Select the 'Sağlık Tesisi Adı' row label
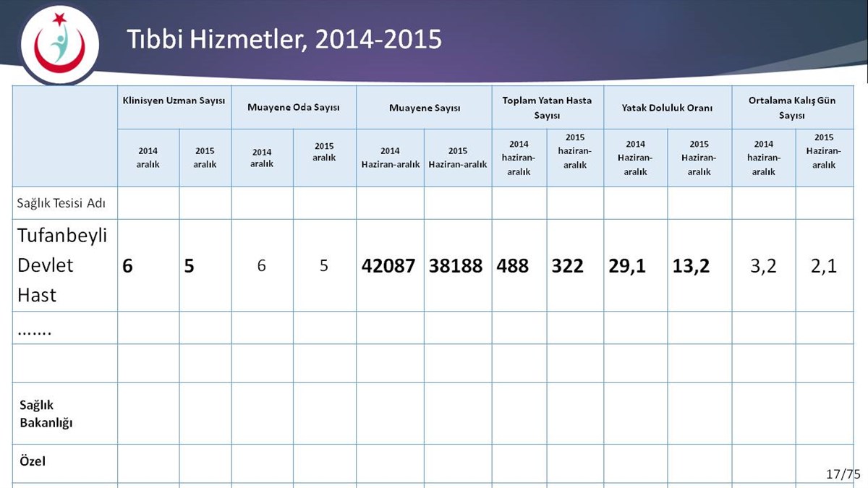Screen dimensions: 868x488 pos(61,202)
